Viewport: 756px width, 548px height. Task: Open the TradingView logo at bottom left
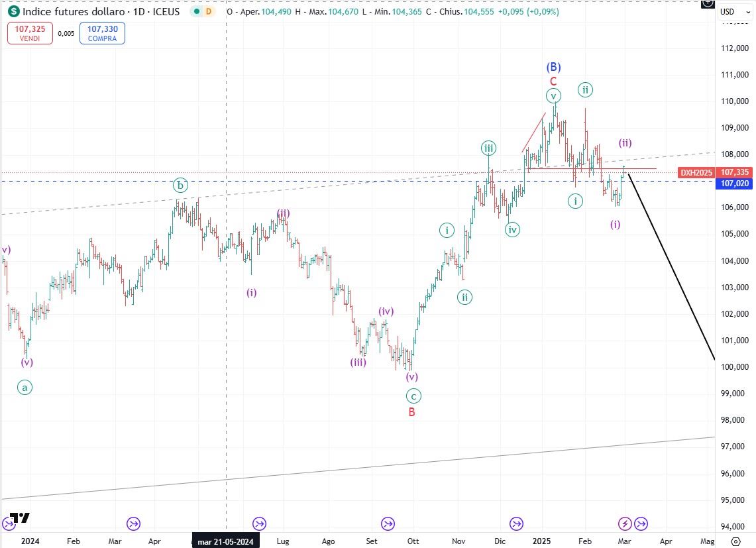pyautogui.click(x=19, y=518)
